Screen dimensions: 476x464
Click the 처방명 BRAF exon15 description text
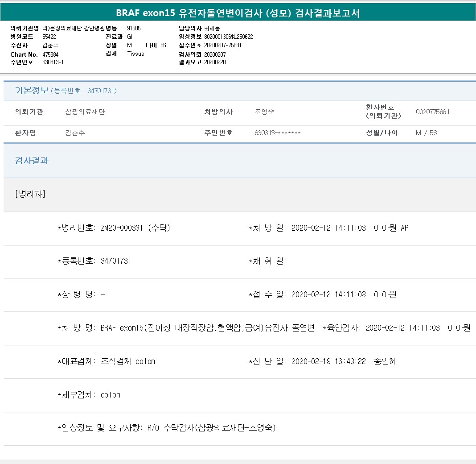point(207,328)
